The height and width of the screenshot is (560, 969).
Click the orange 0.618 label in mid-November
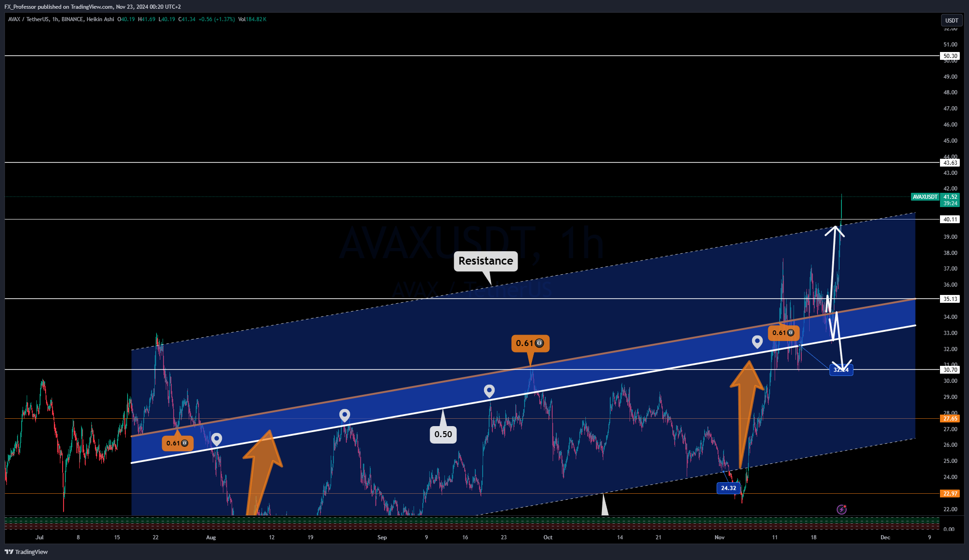783,333
